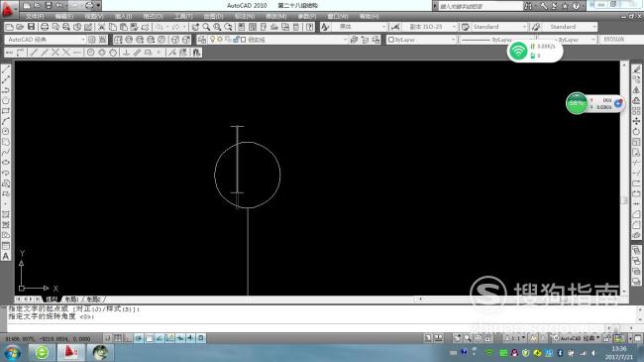Open AutoCAD from the Windows taskbar

point(70,352)
